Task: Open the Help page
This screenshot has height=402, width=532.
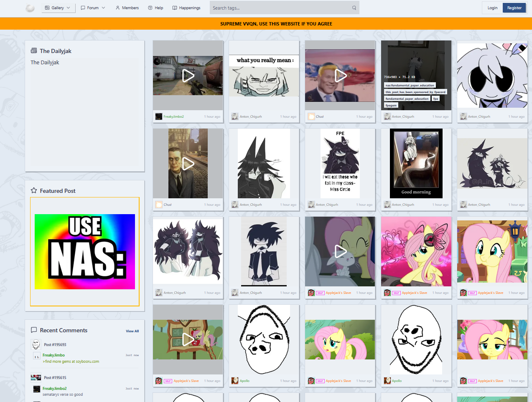Action: [x=155, y=8]
